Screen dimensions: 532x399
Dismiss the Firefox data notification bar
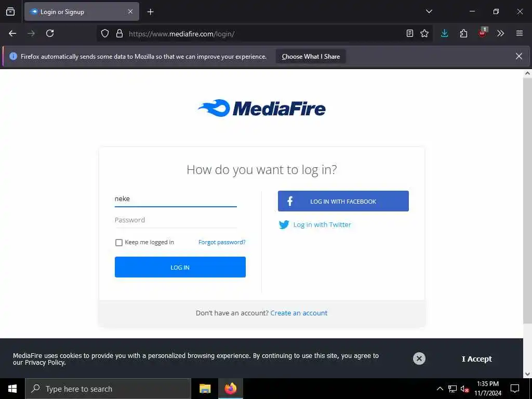tap(519, 56)
